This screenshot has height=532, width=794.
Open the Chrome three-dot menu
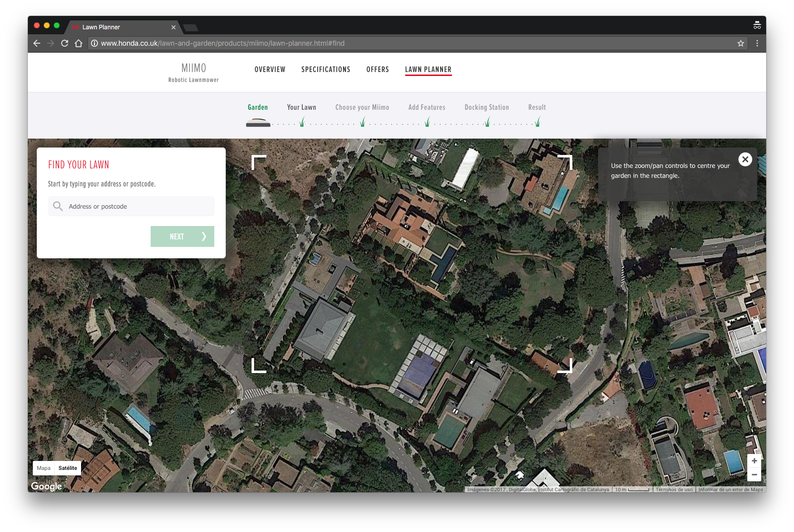[757, 43]
